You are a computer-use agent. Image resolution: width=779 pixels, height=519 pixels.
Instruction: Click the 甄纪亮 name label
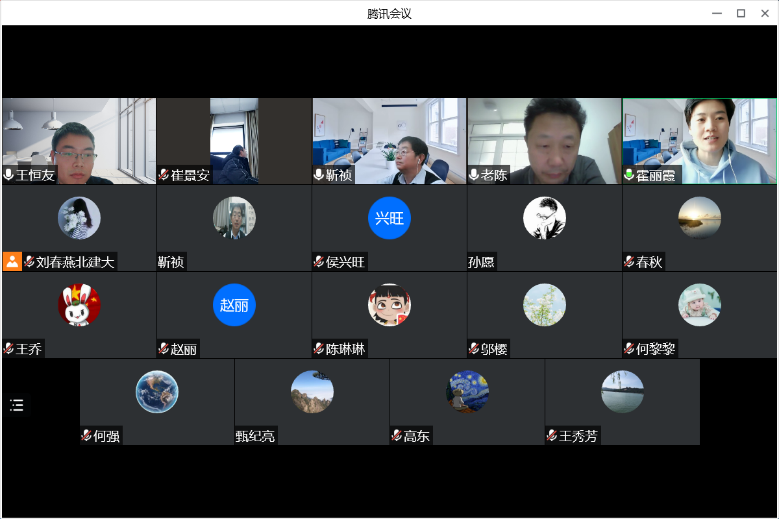pos(255,436)
